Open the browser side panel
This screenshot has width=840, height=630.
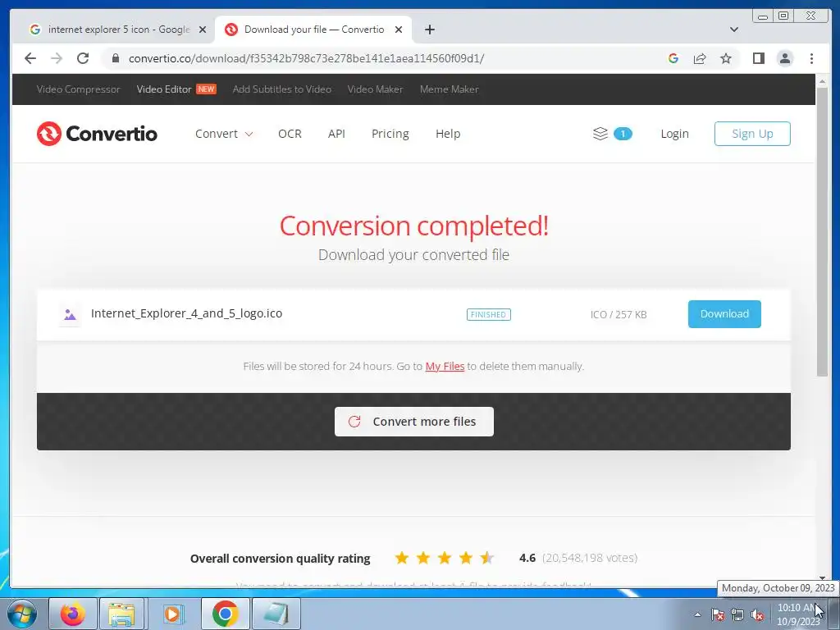tap(759, 58)
